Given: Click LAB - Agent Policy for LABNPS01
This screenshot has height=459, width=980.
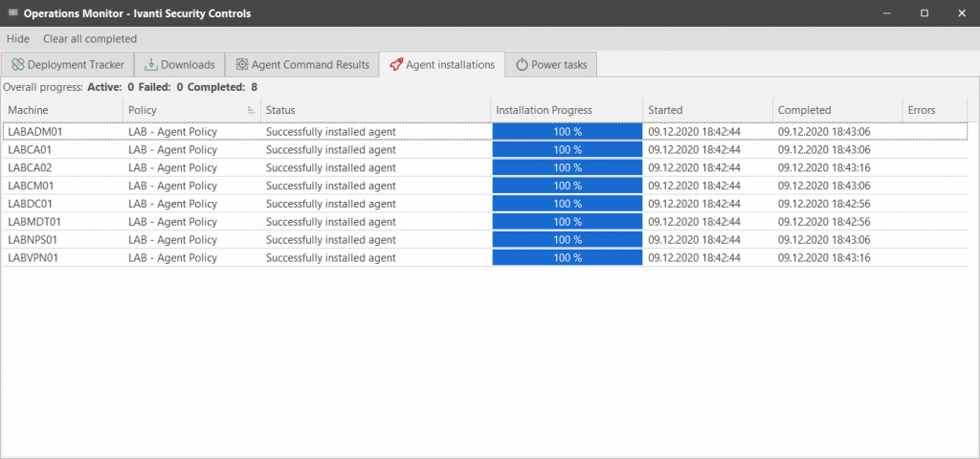Looking at the screenshot, I should click(172, 240).
